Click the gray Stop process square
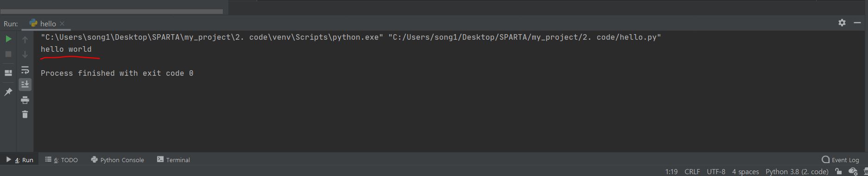Image resolution: width=868 pixels, height=176 pixels. click(x=8, y=54)
